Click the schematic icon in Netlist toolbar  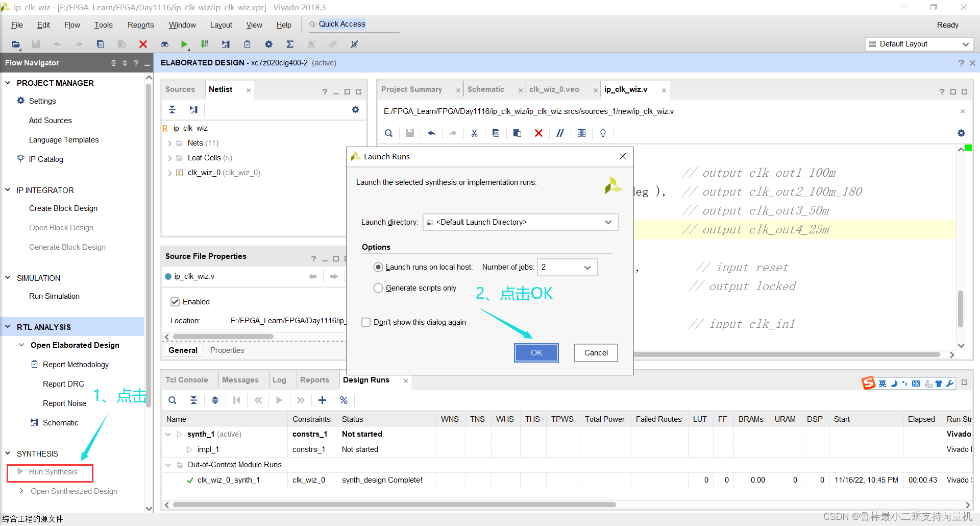coord(193,110)
